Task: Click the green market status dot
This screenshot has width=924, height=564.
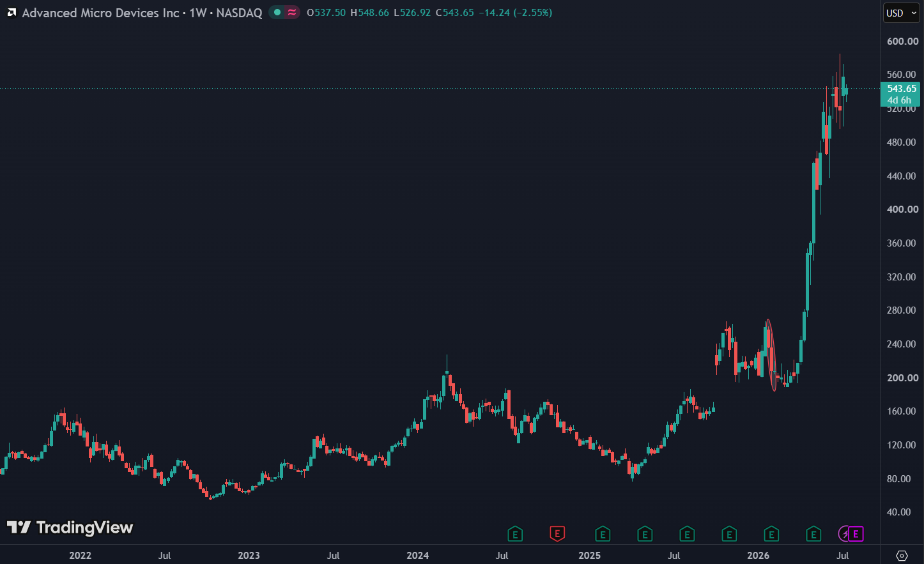Action: 277,12
